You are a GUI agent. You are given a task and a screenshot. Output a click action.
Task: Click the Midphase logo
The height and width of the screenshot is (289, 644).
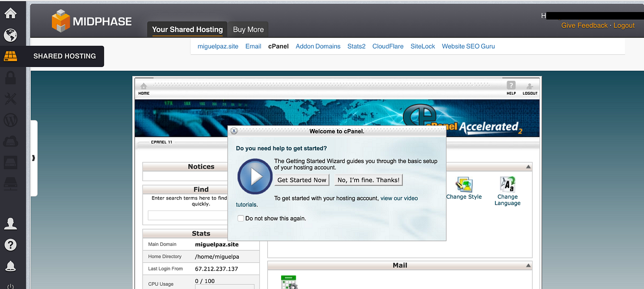coord(92,21)
